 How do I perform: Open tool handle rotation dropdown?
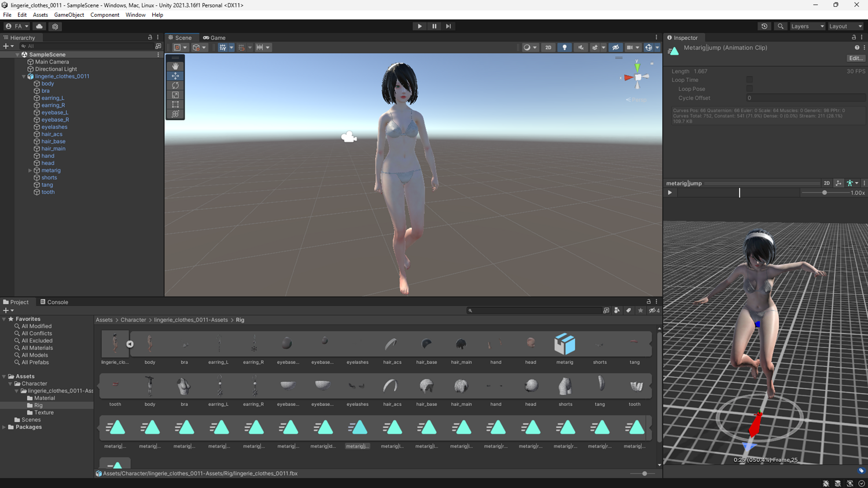tap(199, 47)
